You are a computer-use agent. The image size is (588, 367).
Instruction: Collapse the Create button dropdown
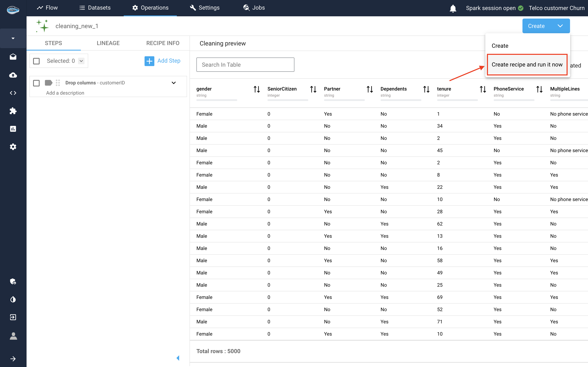tap(560, 26)
